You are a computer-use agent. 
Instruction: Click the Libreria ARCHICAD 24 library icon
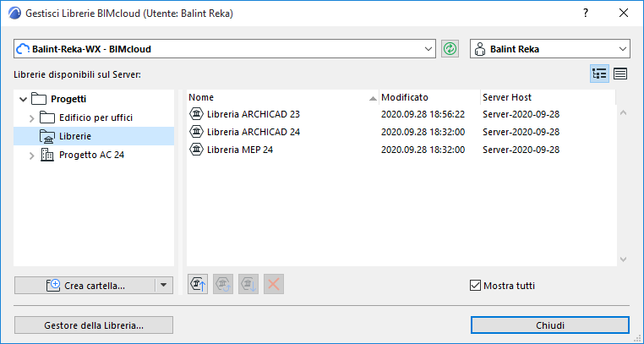coord(197,131)
